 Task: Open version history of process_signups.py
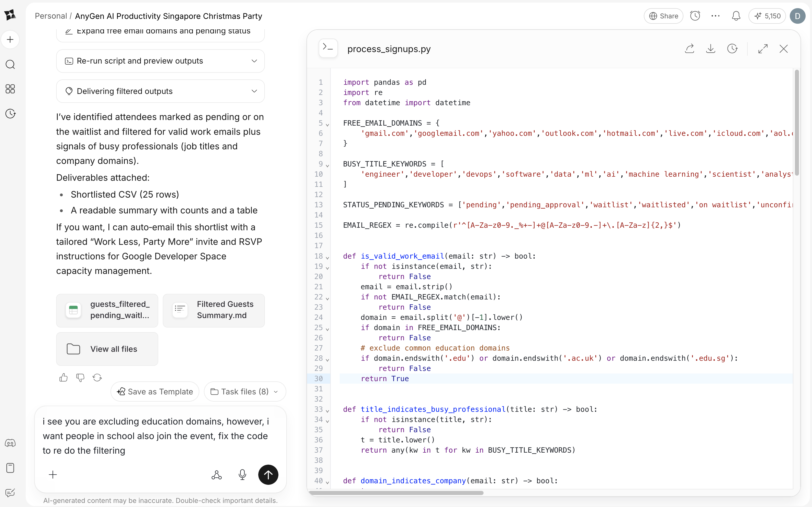732,49
